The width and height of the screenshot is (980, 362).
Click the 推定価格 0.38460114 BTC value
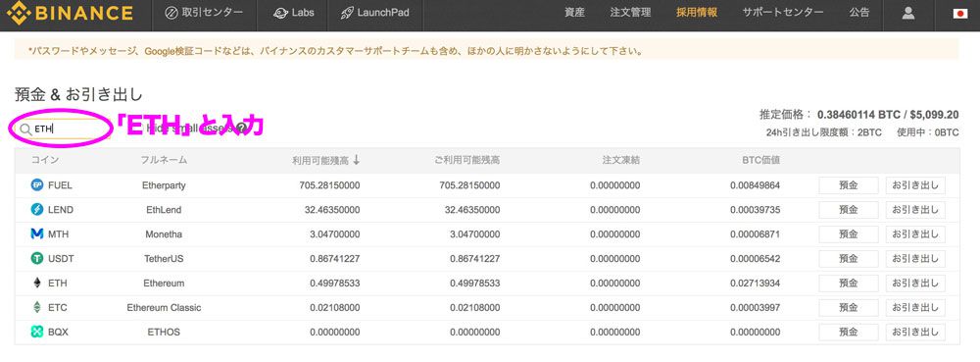click(859, 115)
